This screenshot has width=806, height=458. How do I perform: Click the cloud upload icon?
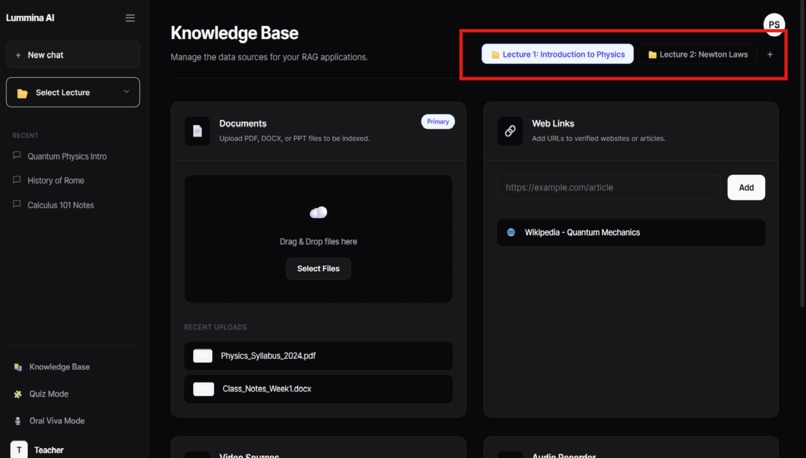click(319, 212)
